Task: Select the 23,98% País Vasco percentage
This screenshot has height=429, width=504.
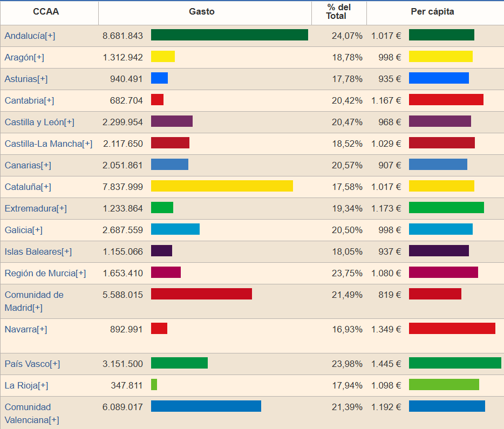Action: coord(347,364)
